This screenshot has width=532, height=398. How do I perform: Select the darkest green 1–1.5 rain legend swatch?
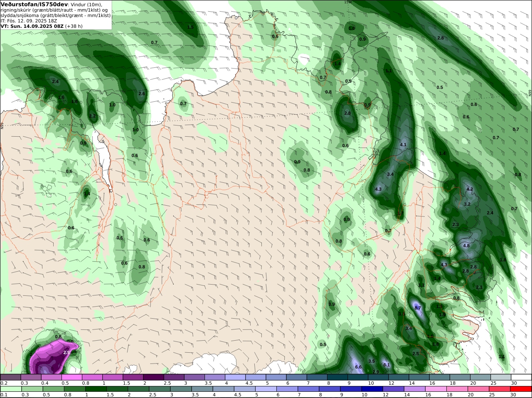[x=96, y=389]
